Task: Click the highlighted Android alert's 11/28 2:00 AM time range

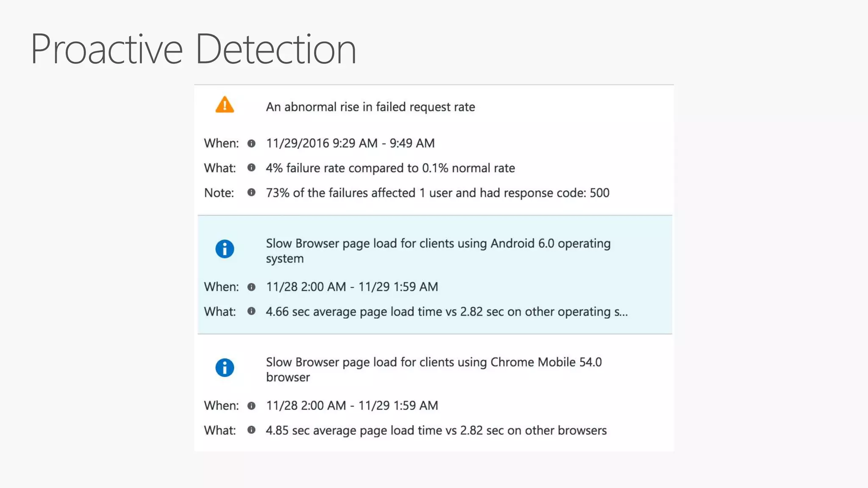Action: tap(352, 287)
